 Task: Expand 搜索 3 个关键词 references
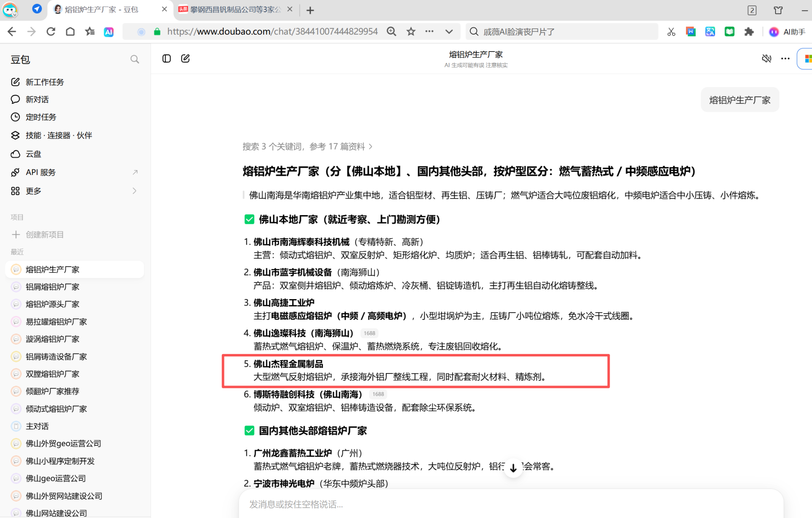pos(307,147)
